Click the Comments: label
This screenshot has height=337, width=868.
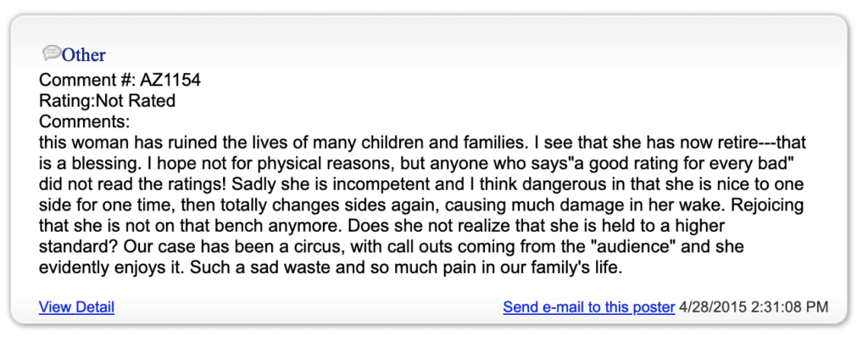click(84, 121)
